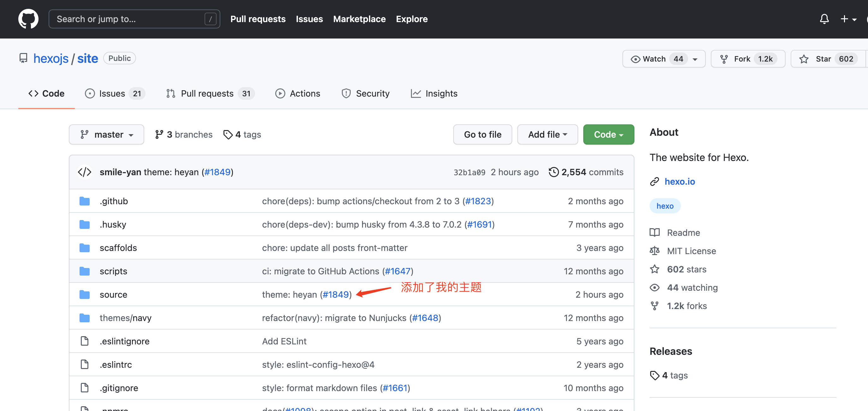Expand the plus create-new menu
The height and width of the screenshot is (411, 868).
[x=848, y=19]
